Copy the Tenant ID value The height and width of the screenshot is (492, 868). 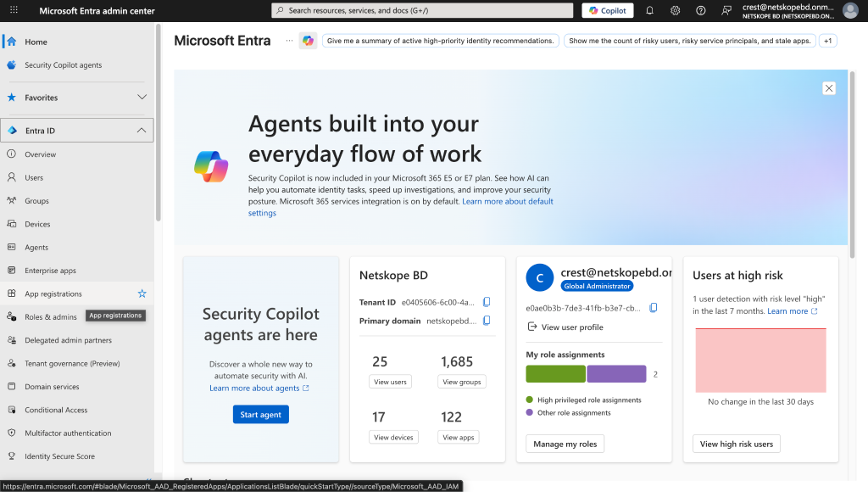[x=487, y=302]
